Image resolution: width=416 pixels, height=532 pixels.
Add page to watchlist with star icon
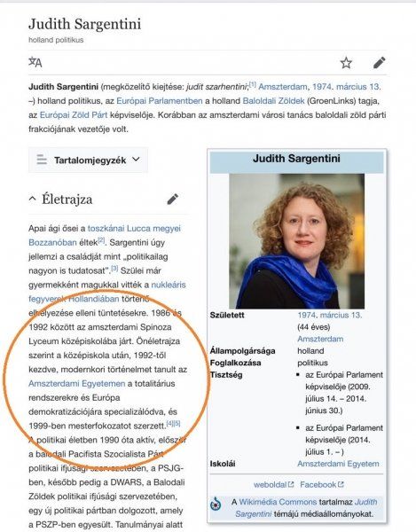[346, 63]
